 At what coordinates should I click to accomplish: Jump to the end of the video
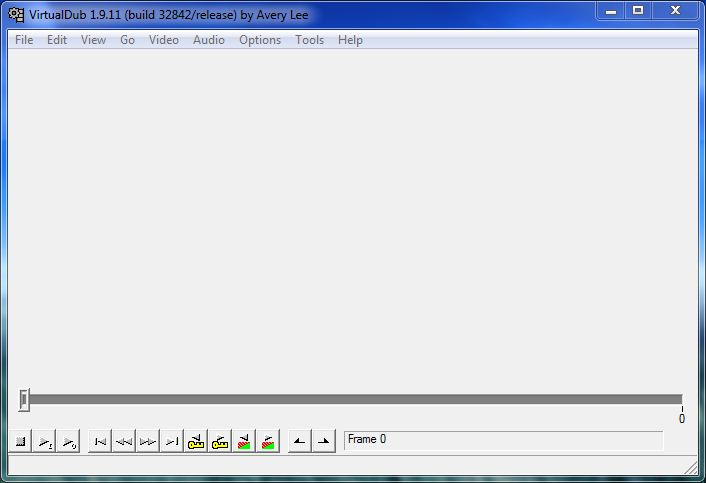(x=172, y=441)
